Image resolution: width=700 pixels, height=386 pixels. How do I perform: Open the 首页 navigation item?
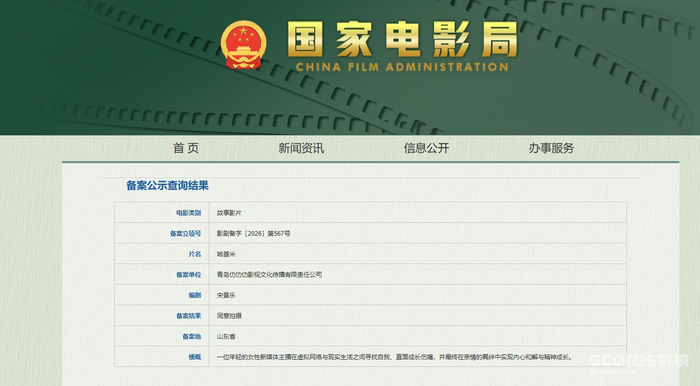(x=186, y=148)
